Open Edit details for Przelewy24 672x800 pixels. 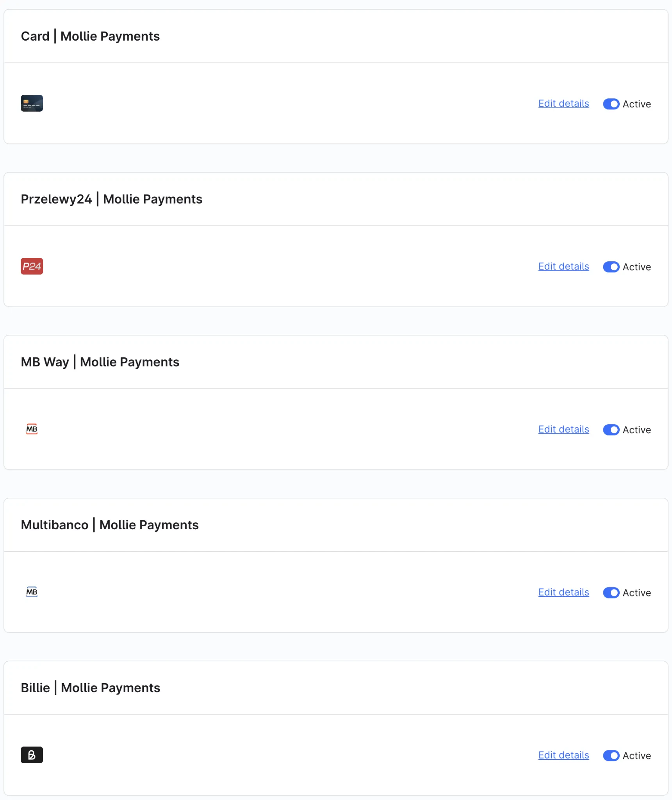(563, 266)
